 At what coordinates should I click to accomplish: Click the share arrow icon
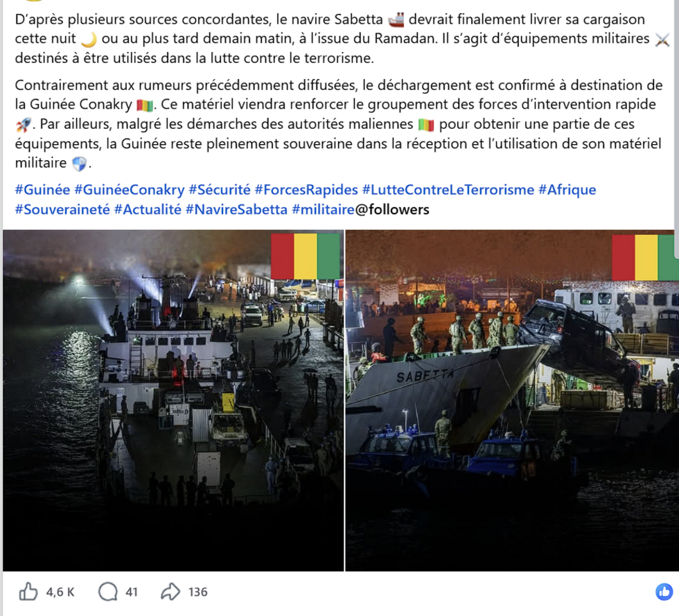click(x=170, y=591)
